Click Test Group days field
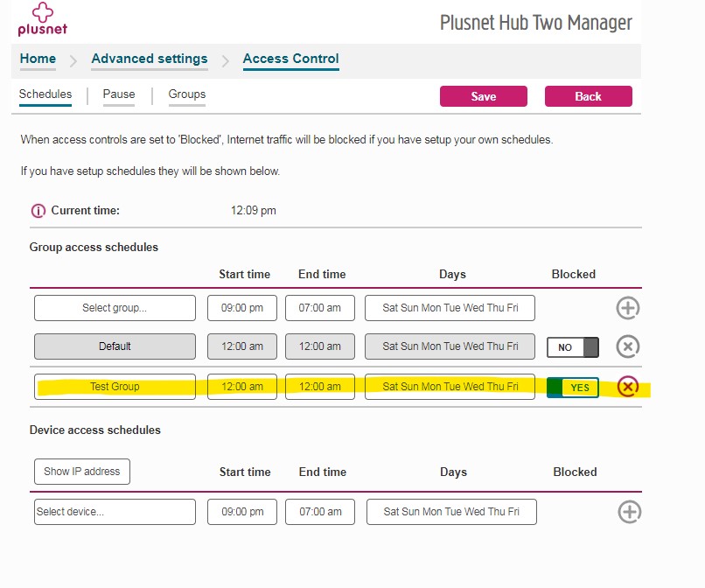The image size is (705, 588). point(450,387)
